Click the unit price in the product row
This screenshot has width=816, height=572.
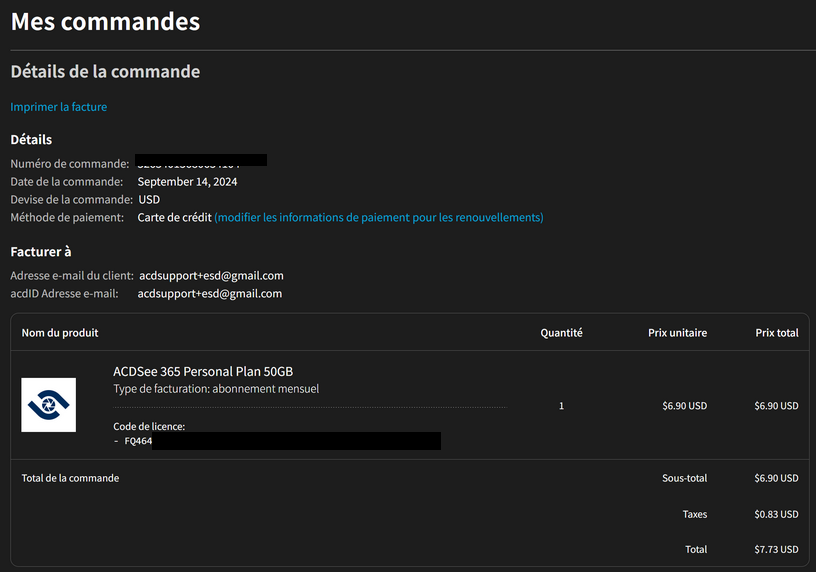pos(684,406)
